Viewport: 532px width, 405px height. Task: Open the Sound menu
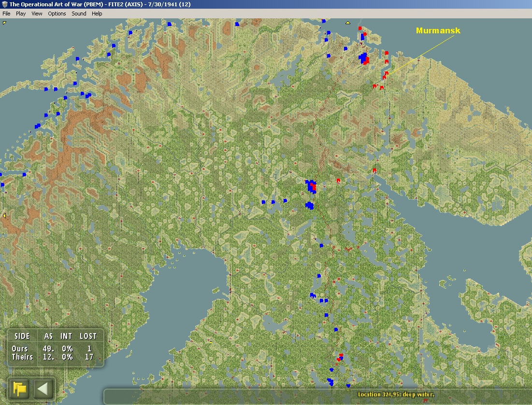[79, 14]
